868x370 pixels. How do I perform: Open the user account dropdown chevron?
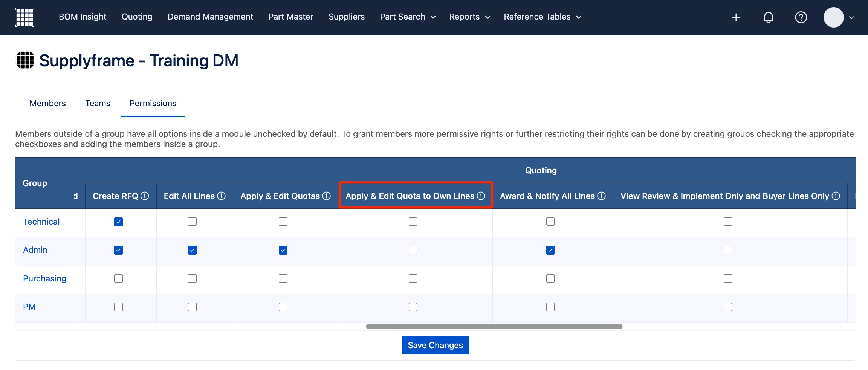click(851, 17)
